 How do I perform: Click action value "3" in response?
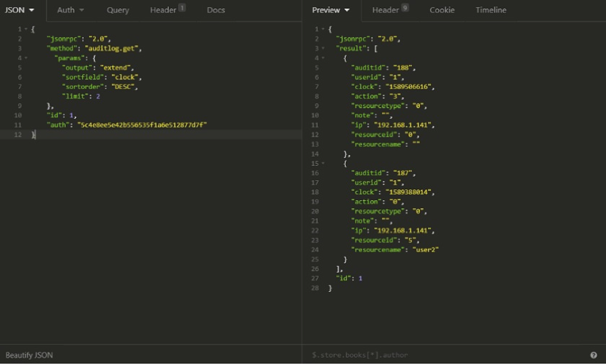(395, 97)
